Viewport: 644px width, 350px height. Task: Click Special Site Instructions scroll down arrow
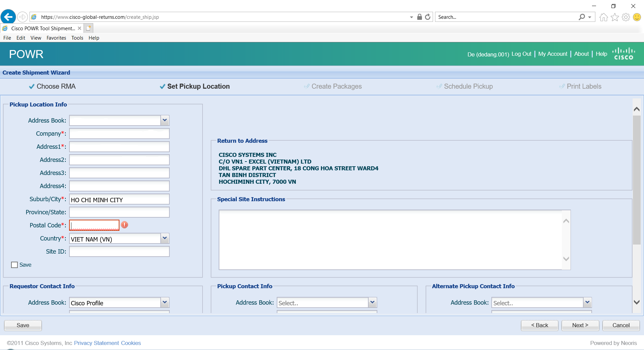pos(566,259)
